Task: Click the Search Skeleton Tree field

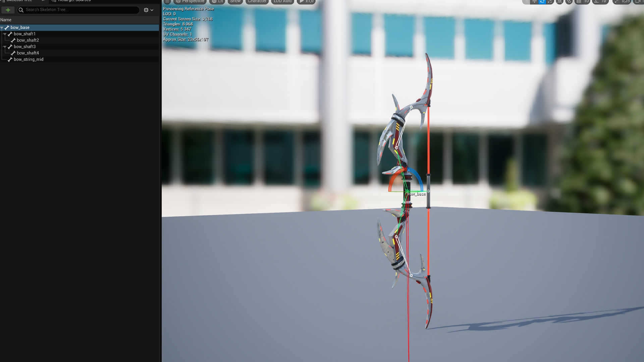Action: 80,10
